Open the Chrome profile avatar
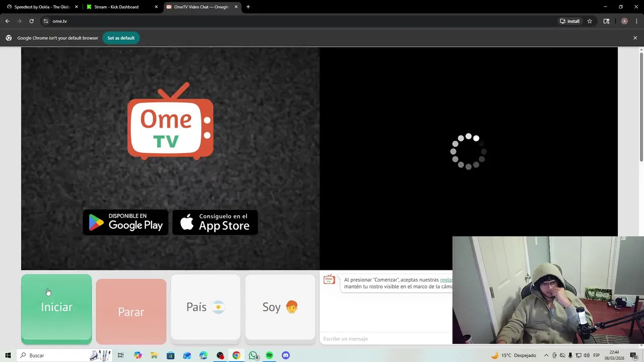The image size is (644, 362). click(x=624, y=21)
